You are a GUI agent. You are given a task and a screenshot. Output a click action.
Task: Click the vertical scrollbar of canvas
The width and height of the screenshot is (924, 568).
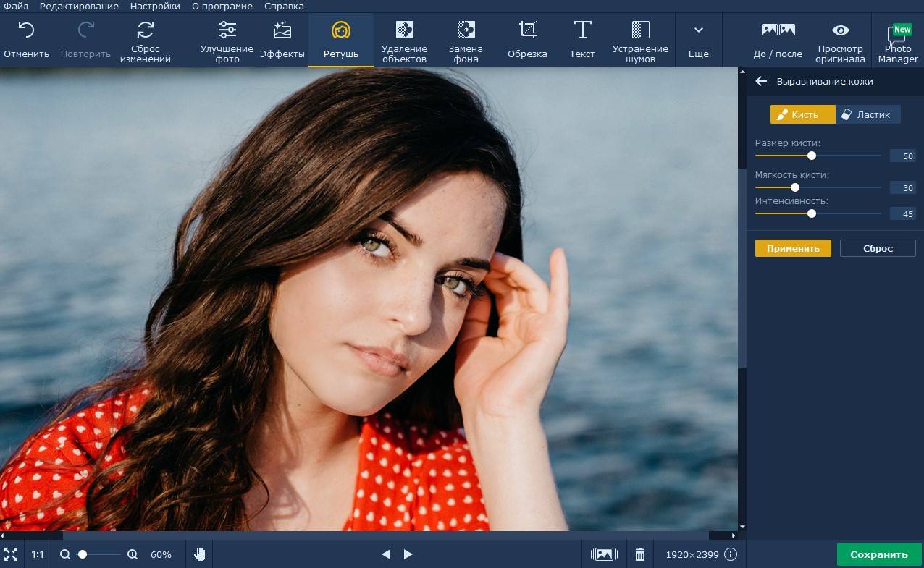pos(742,269)
